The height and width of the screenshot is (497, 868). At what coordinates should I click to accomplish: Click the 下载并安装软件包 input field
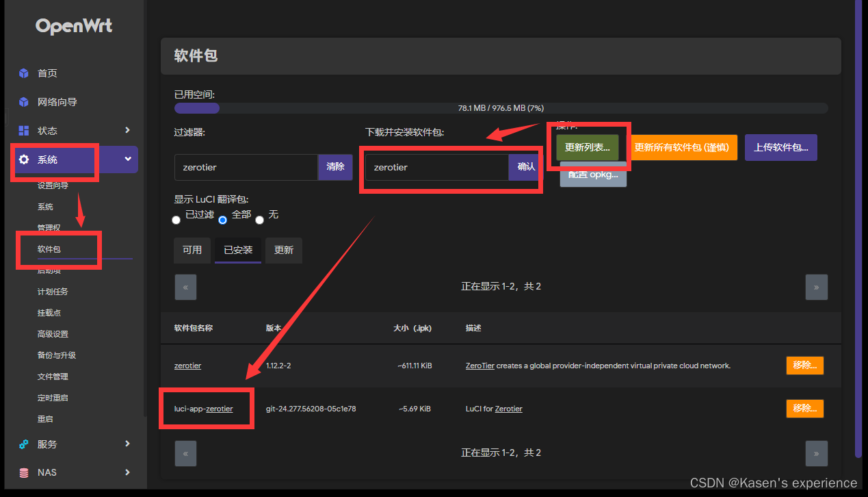tap(436, 167)
